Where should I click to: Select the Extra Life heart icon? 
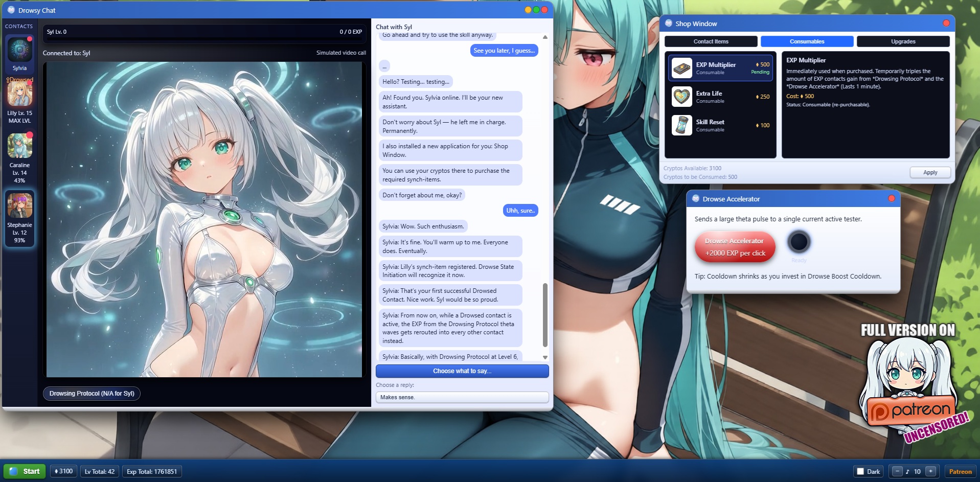[682, 97]
